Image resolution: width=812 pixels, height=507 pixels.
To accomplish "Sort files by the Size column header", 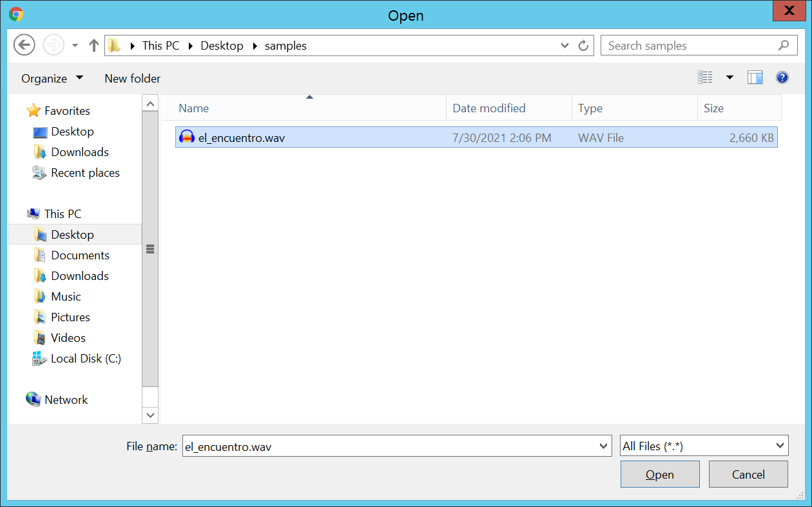I will tap(713, 108).
